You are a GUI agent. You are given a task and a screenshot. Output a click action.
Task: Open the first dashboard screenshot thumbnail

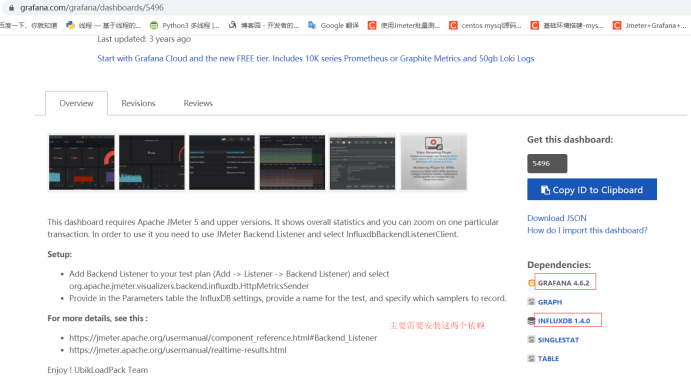coord(82,163)
